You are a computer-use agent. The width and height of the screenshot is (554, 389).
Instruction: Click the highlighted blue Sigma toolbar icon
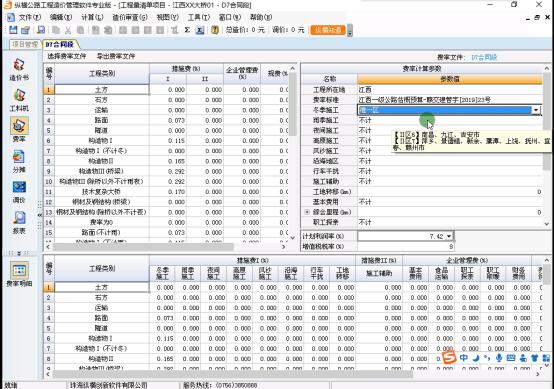tap(200, 30)
